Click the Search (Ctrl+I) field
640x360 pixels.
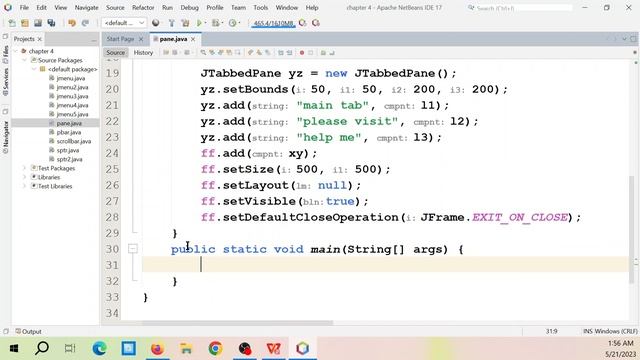point(519,8)
